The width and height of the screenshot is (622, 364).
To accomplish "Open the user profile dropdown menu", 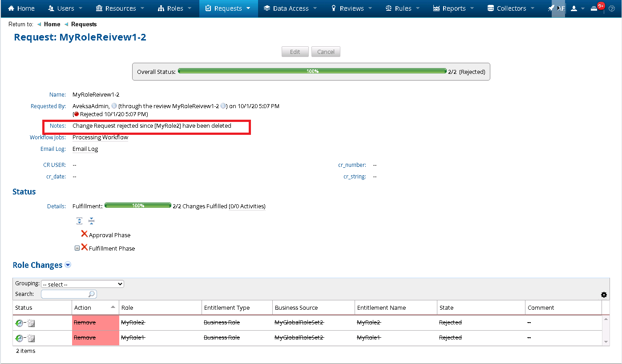I will tap(577, 8).
